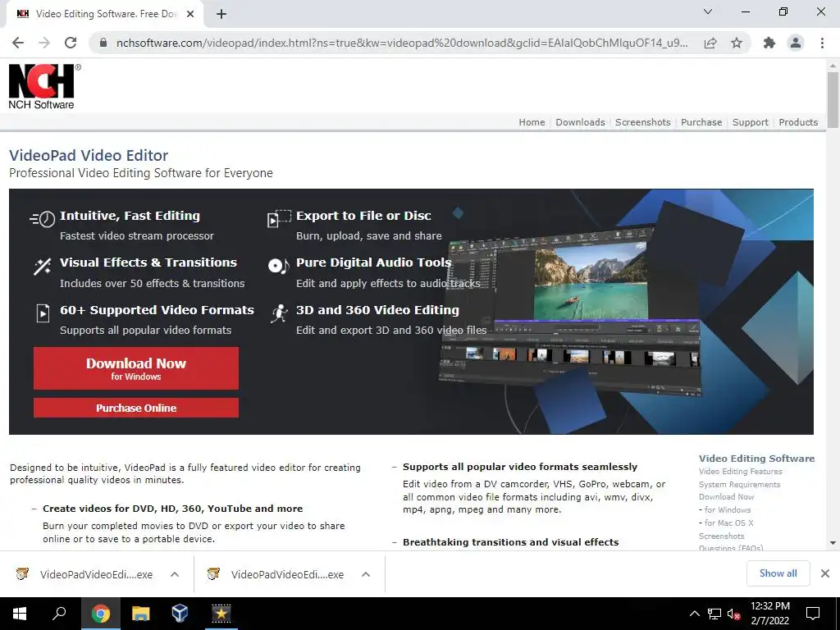Open the Windows Start menu
Viewport: 840px width, 630px height.
(20, 614)
